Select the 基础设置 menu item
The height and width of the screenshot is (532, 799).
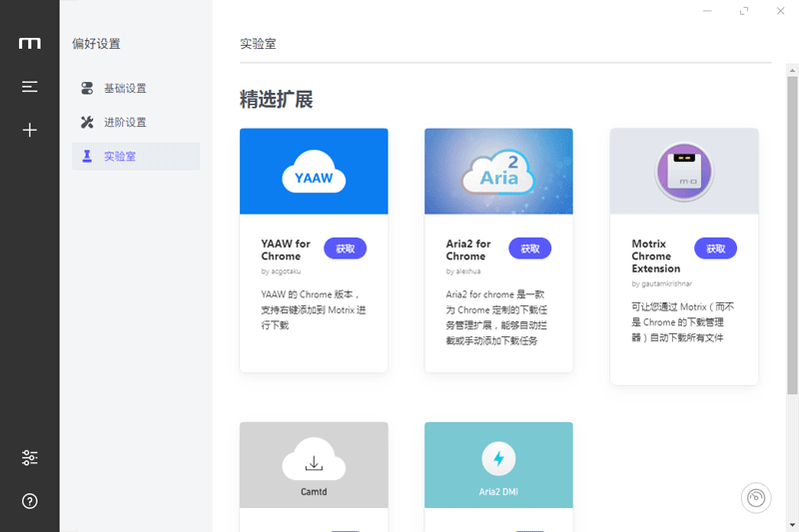pyautogui.click(x=125, y=88)
